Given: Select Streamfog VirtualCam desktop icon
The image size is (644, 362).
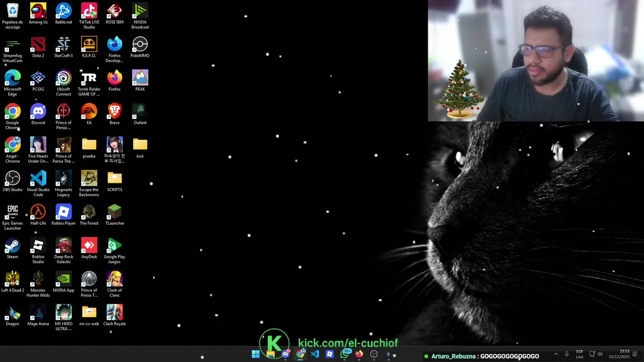Looking at the screenshot, I should point(13,50).
